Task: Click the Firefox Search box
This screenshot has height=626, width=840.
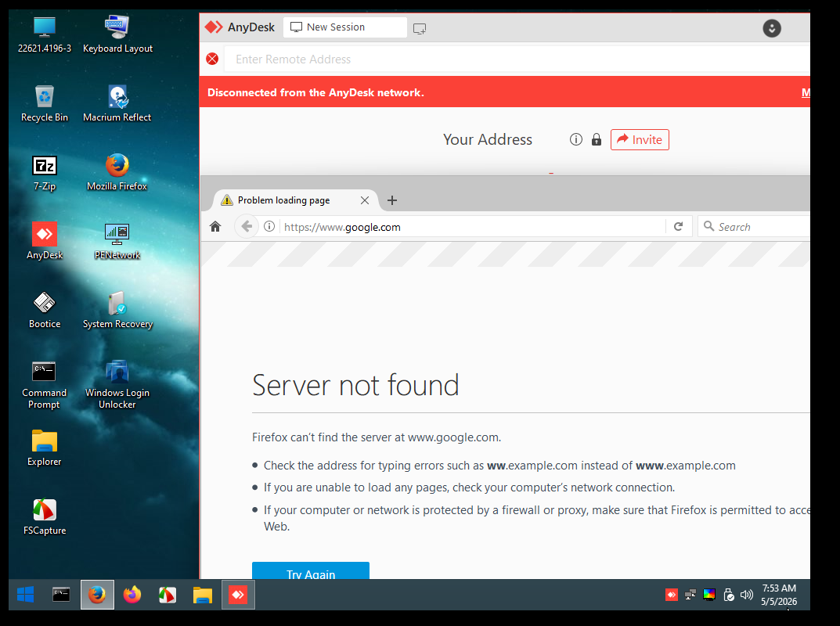Action: (x=754, y=226)
